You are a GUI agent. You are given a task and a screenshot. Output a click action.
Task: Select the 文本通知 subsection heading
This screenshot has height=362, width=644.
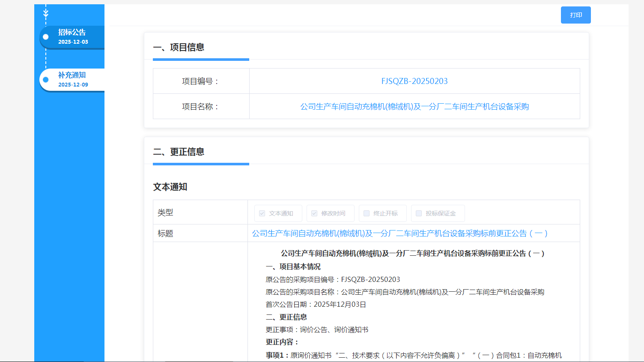[170, 187]
